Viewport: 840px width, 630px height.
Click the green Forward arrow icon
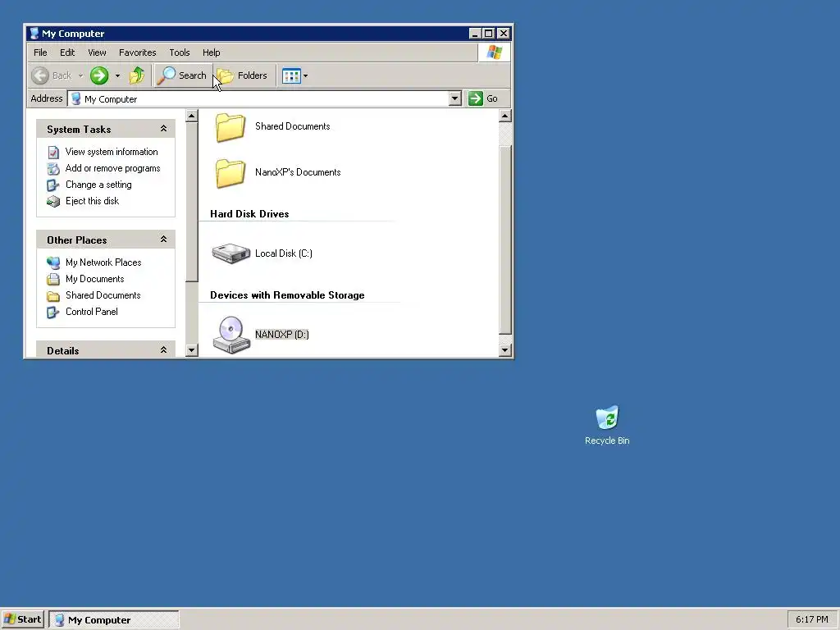(99, 75)
